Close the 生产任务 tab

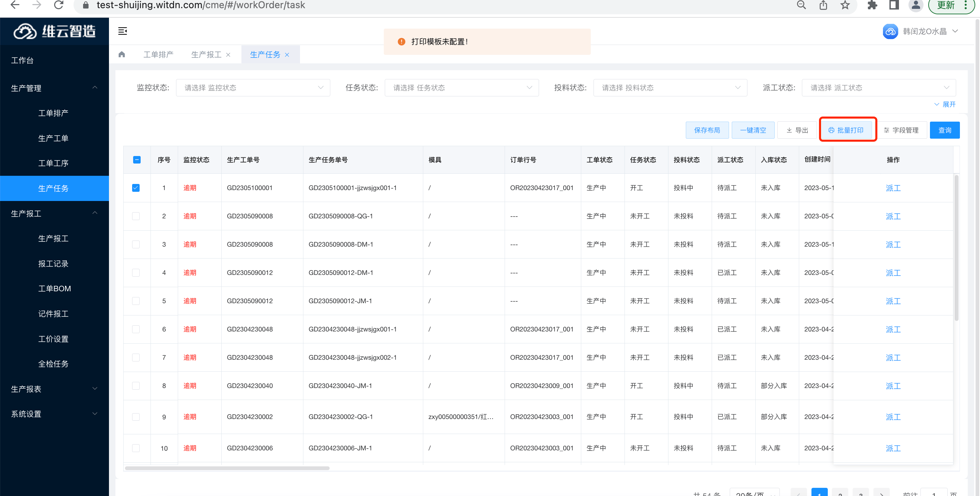click(x=287, y=55)
